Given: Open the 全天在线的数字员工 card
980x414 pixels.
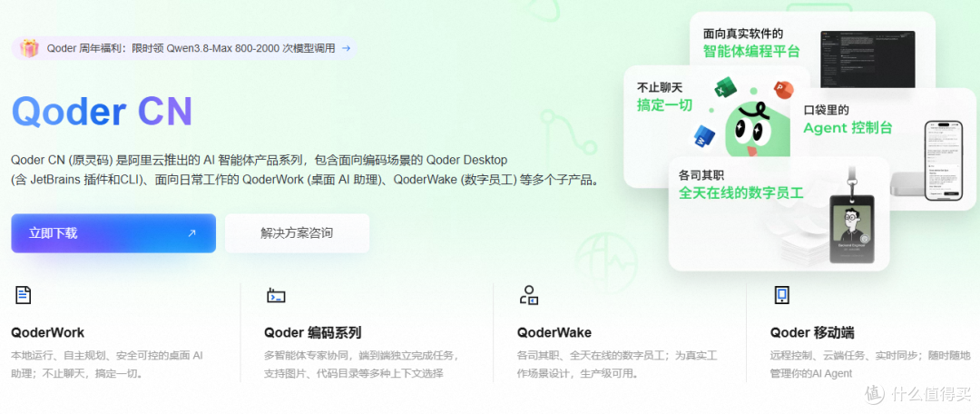Looking at the screenshot, I should click(779, 214).
